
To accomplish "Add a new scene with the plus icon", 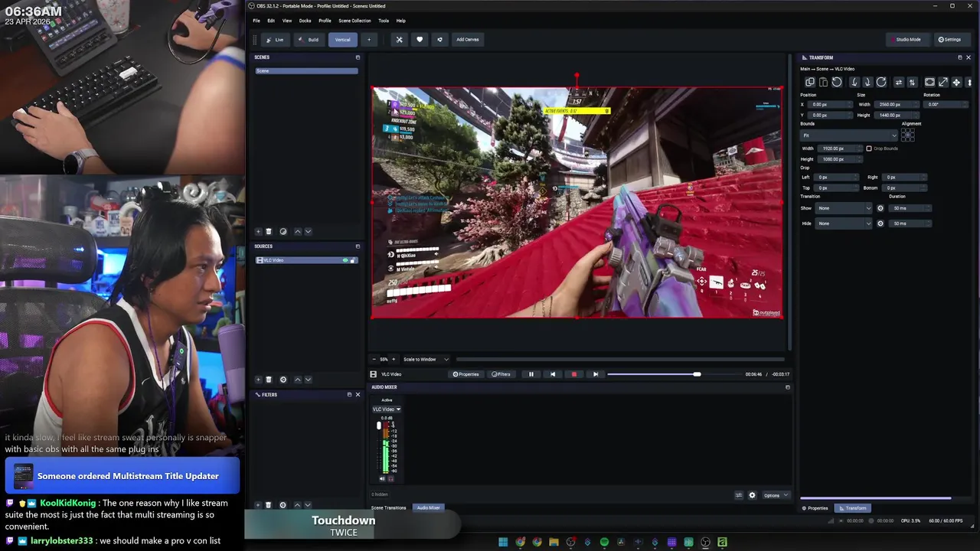I will click(258, 231).
